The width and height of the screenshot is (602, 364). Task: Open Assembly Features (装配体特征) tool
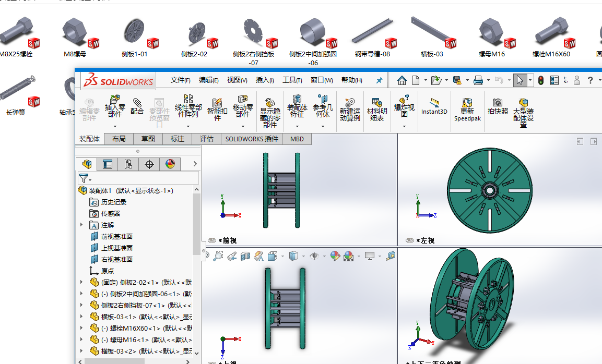tap(297, 99)
